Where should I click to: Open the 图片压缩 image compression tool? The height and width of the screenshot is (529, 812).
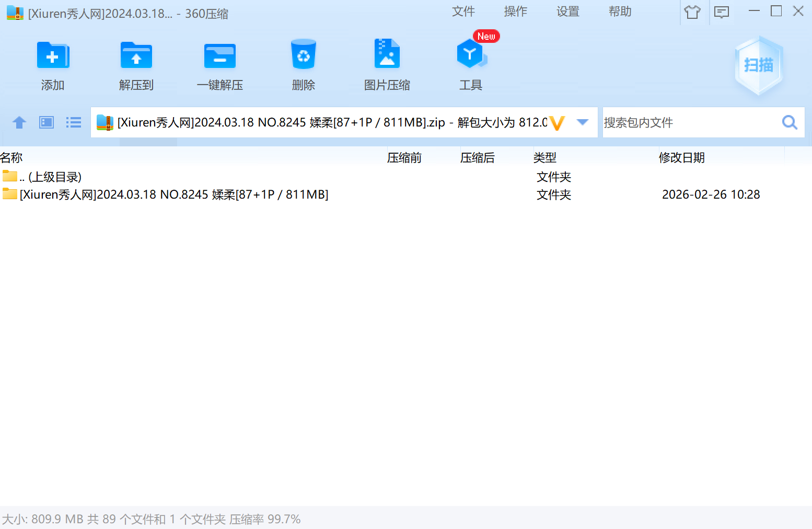pos(387,55)
